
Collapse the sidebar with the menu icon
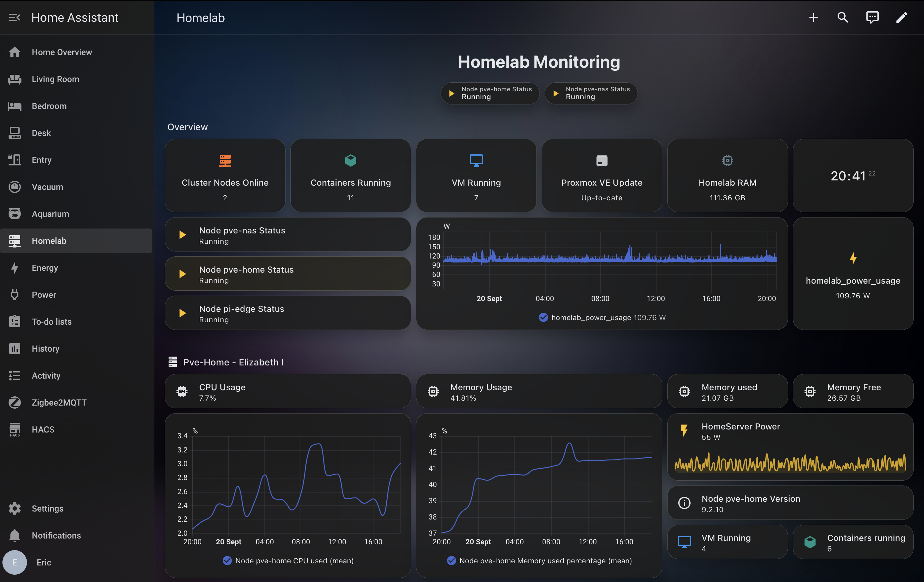pyautogui.click(x=15, y=18)
